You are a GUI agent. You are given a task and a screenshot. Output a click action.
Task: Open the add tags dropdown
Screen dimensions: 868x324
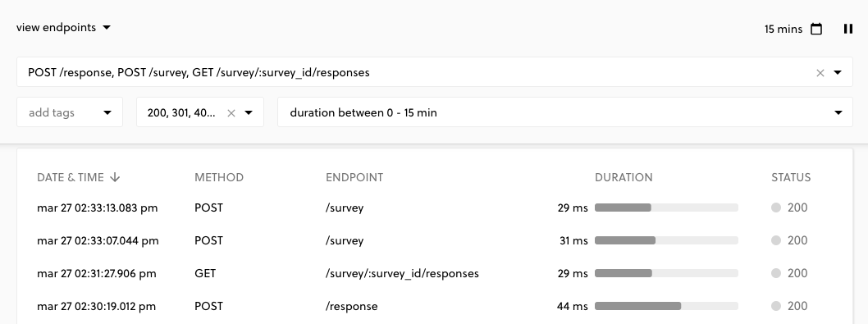70,112
